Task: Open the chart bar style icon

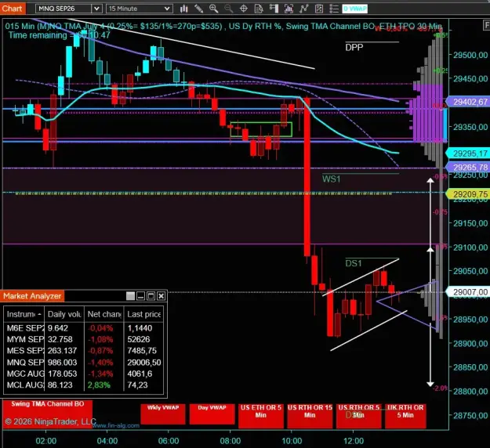Action: coord(183,9)
